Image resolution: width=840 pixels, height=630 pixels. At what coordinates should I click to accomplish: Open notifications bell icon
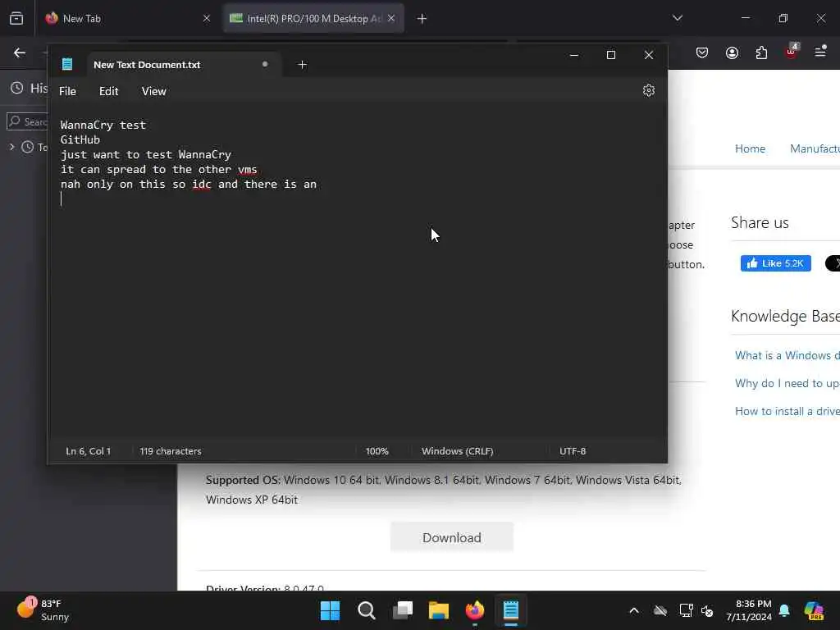coord(784,610)
